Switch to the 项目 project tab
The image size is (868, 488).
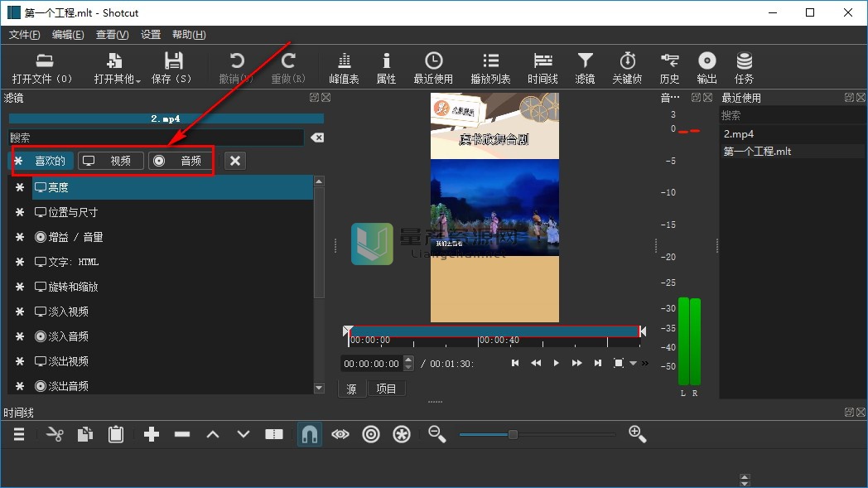386,389
